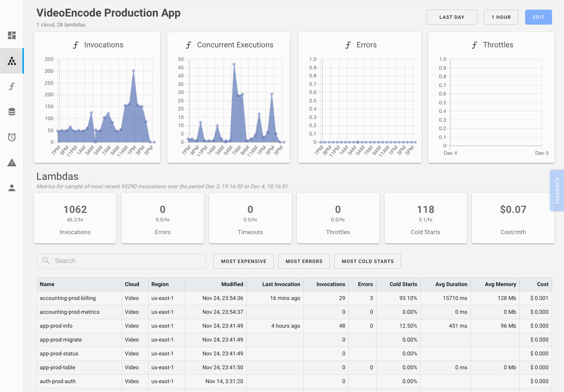
Task: Open the app-prod-status lambda row
Action: (x=294, y=353)
